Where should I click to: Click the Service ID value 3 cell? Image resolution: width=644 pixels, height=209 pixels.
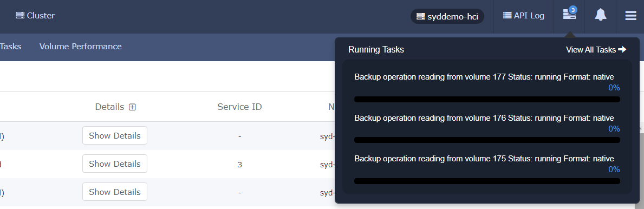click(x=239, y=165)
